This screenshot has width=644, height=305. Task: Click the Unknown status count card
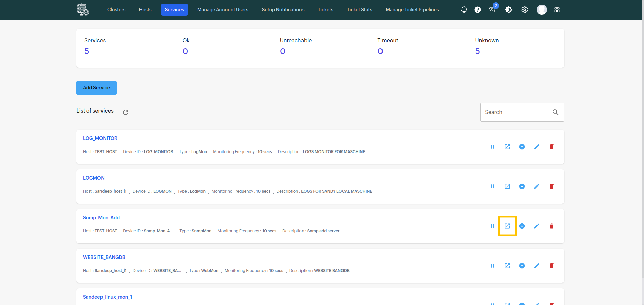pyautogui.click(x=516, y=48)
